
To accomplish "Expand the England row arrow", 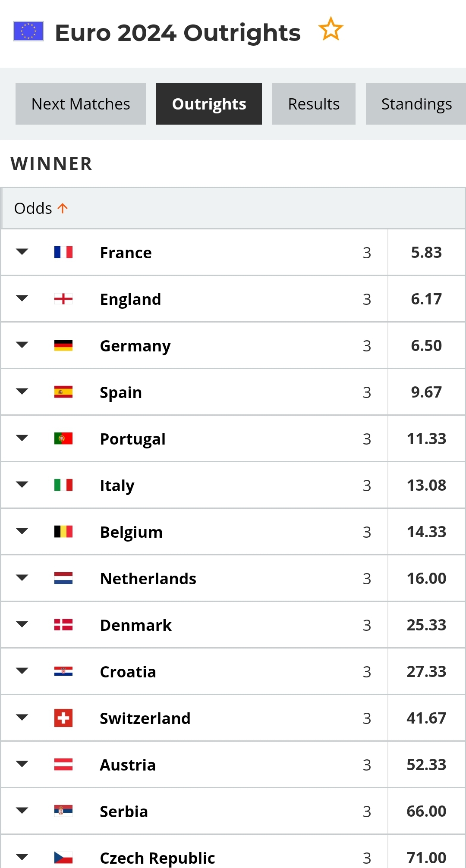I will [x=22, y=298].
